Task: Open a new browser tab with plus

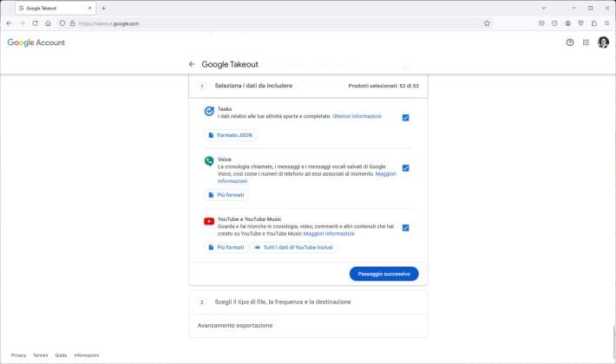Action: (x=103, y=9)
